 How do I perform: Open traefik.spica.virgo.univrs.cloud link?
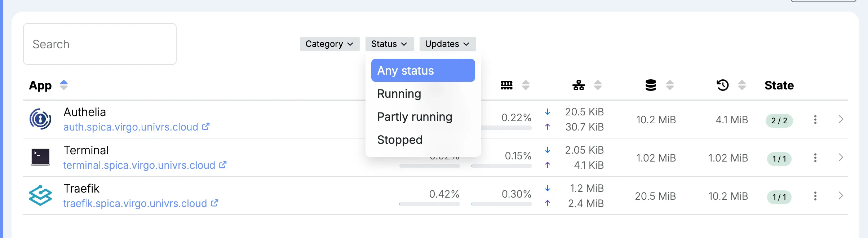pyautogui.click(x=135, y=203)
